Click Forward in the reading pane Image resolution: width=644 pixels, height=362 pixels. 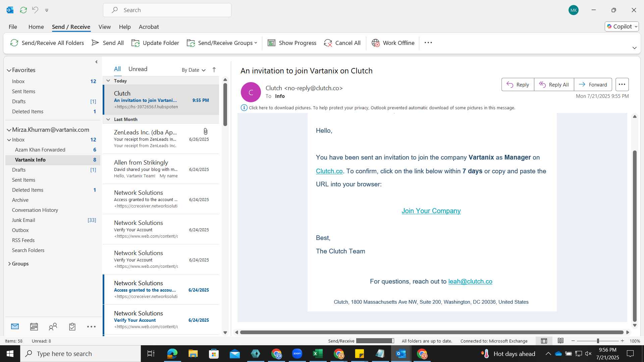point(593,84)
